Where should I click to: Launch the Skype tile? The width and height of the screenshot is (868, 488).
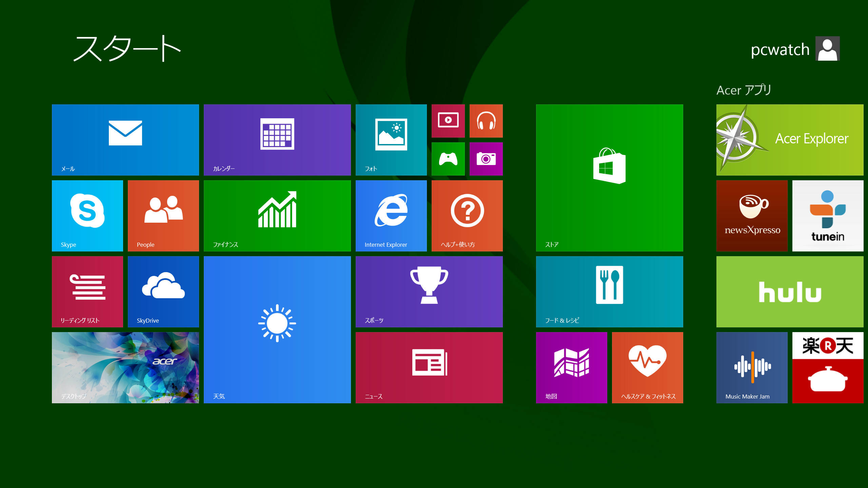pos(87,216)
